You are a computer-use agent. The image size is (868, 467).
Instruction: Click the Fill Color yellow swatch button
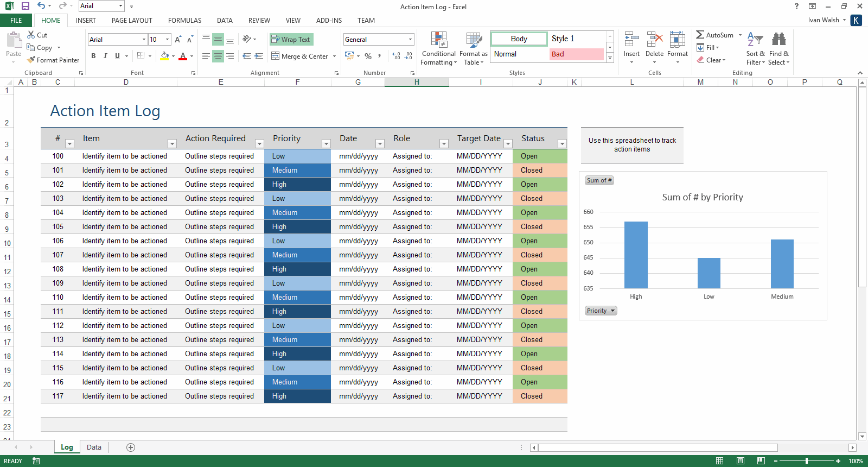[x=164, y=56]
